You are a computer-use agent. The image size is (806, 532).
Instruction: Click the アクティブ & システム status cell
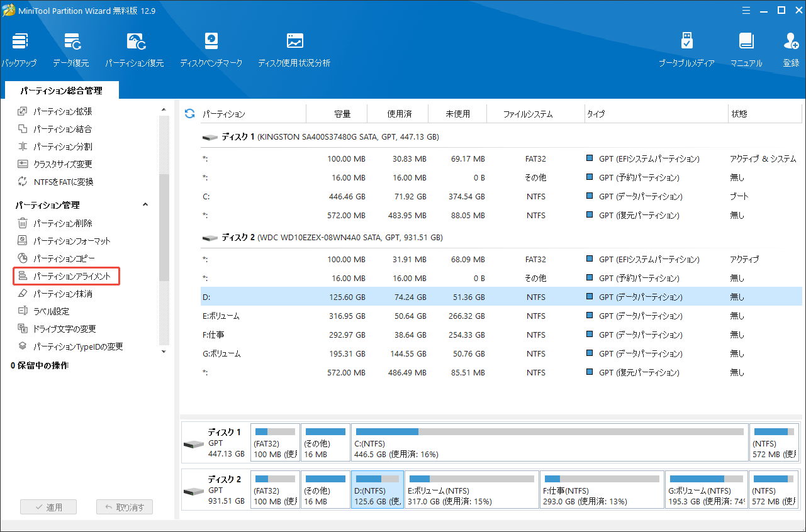point(763,158)
